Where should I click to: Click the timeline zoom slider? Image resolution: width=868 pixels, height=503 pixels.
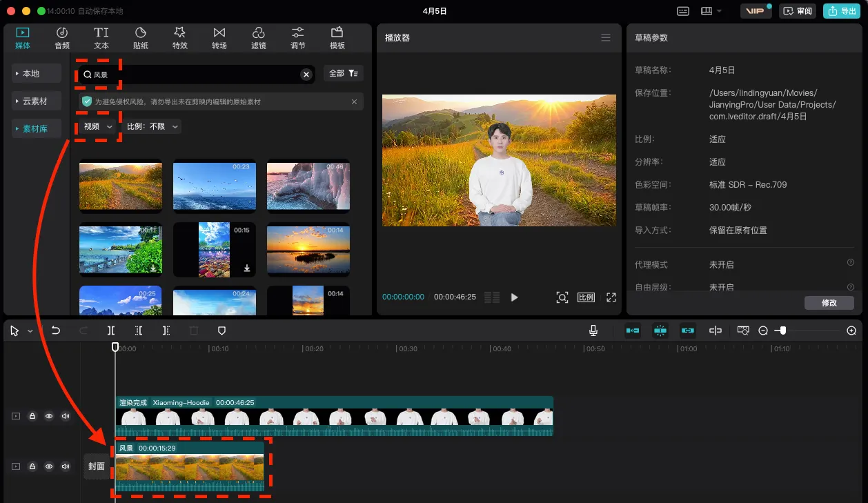807,331
